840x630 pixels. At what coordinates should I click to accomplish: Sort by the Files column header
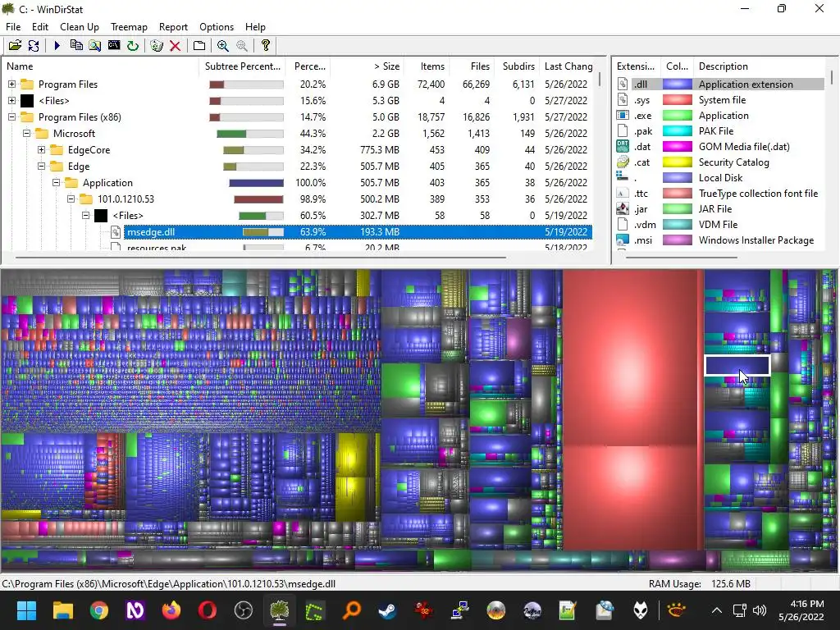tap(472, 66)
